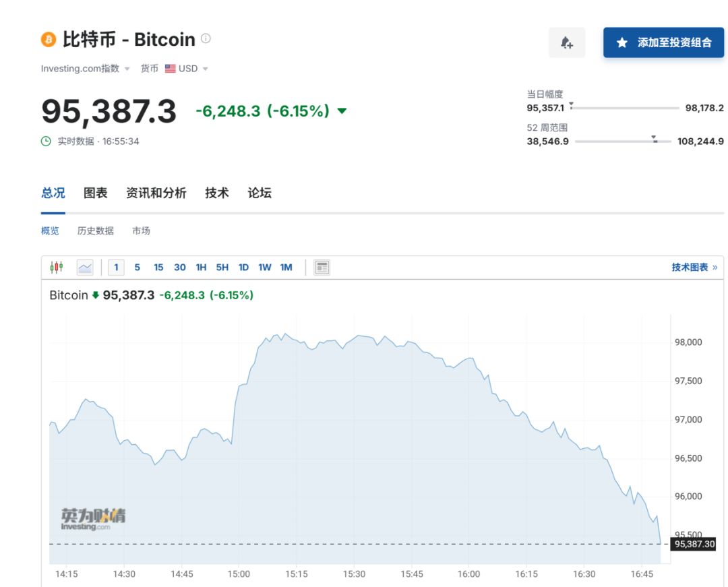Select the 1H chart interval
Viewport: 728px width, 587px height.
[201, 268]
